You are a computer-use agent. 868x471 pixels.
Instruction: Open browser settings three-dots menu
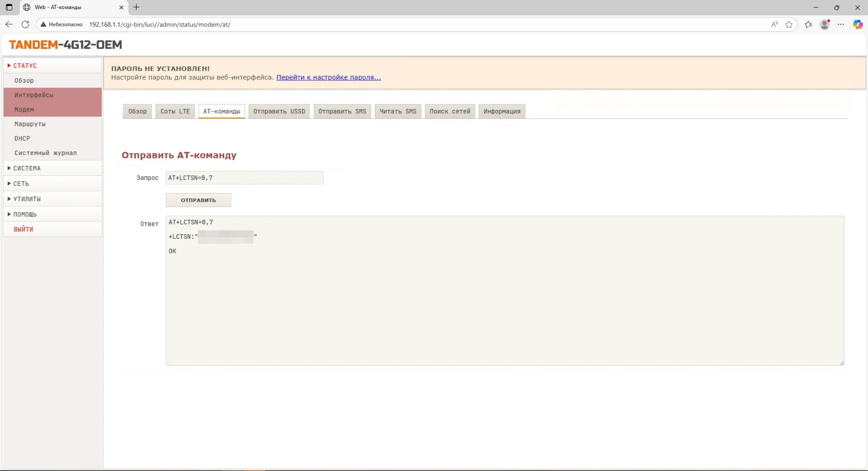tap(841, 24)
